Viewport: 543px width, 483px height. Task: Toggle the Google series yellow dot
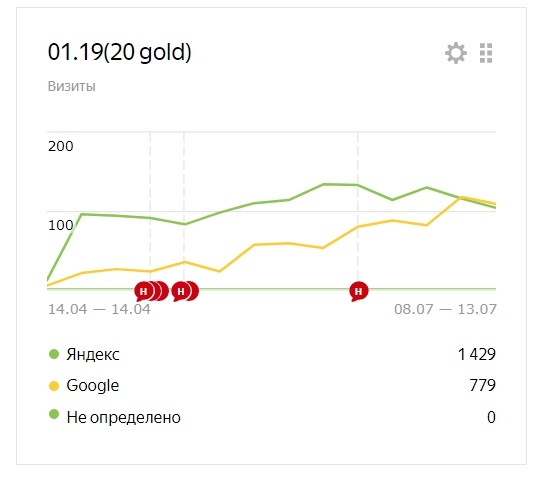(x=54, y=386)
